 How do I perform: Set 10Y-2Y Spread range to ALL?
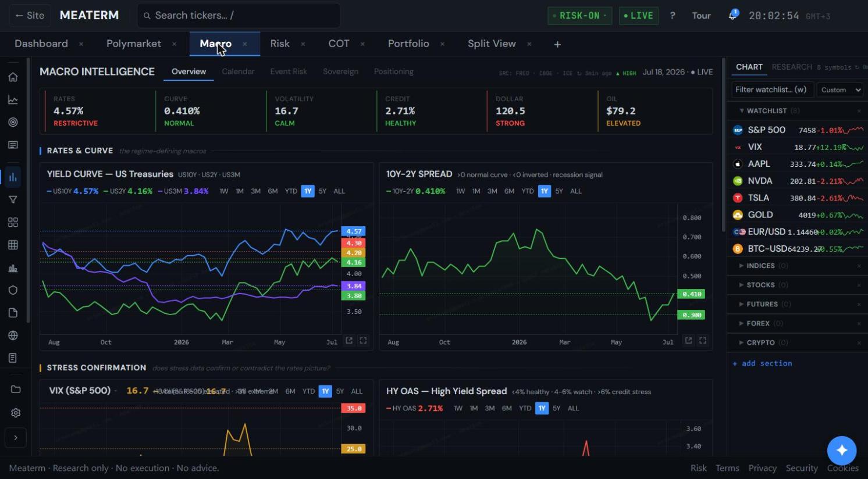click(x=576, y=191)
